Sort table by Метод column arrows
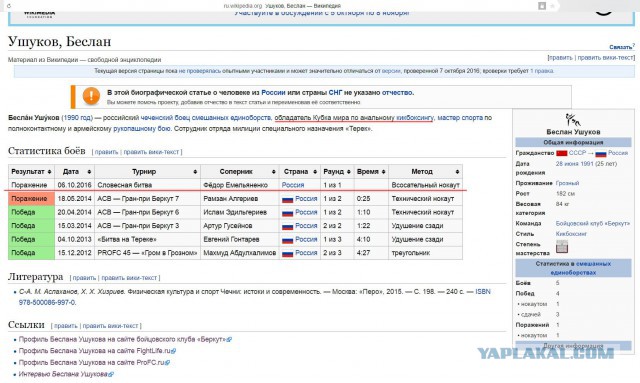640x383 pixels. (x=457, y=172)
